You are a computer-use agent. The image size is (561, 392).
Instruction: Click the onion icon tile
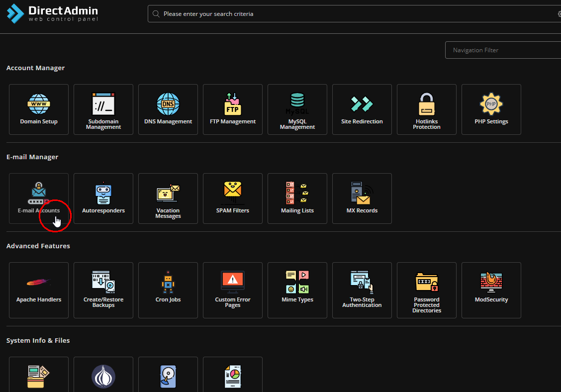(103, 375)
